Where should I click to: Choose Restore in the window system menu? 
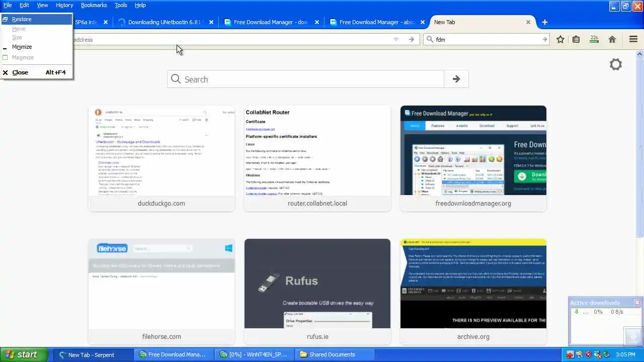pos(37,19)
